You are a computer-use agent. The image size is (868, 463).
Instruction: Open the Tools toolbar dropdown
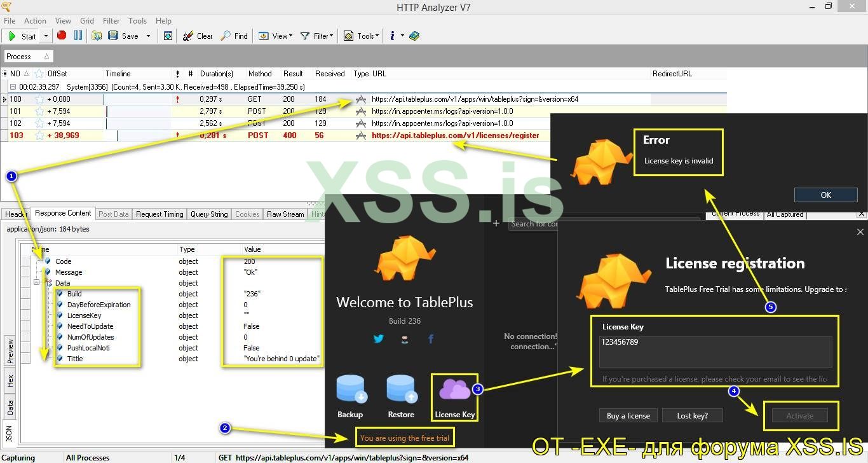pos(361,36)
